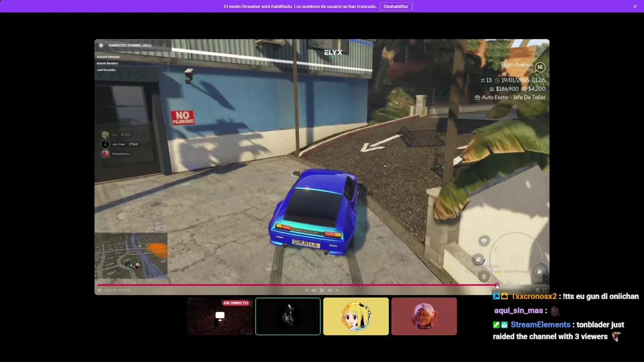The width and height of the screenshot is (644, 362).
Task: Select the EN DIRECTO screen-share tile
Action: (220, 316)
